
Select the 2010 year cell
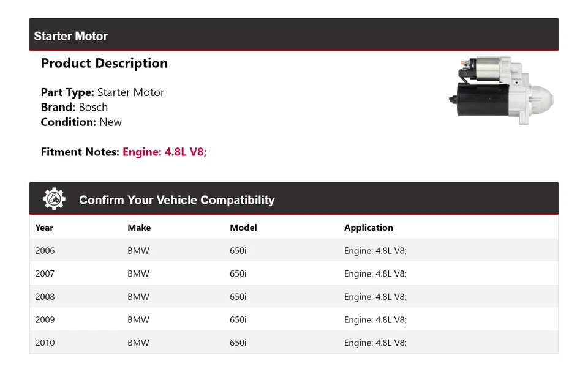pyautogui.click(x=45, y=343)
